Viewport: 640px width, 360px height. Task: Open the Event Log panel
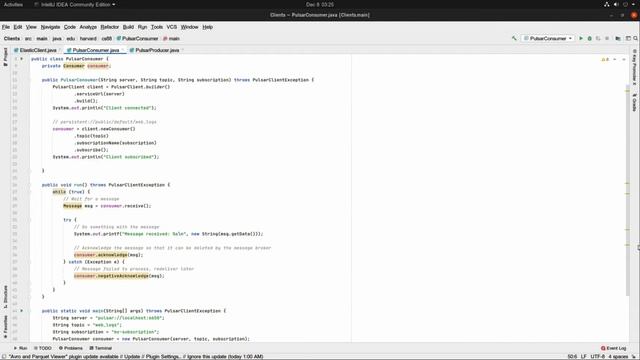tap(613, 348)
